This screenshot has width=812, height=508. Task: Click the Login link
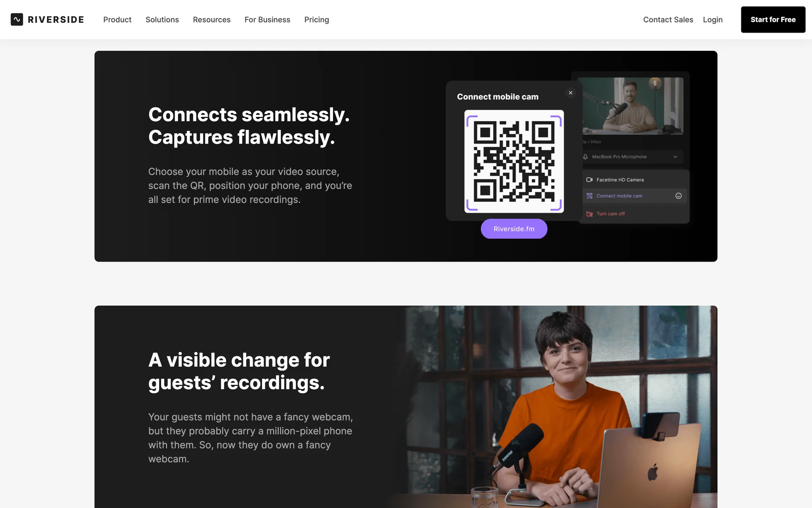click(x=713, y=19)
